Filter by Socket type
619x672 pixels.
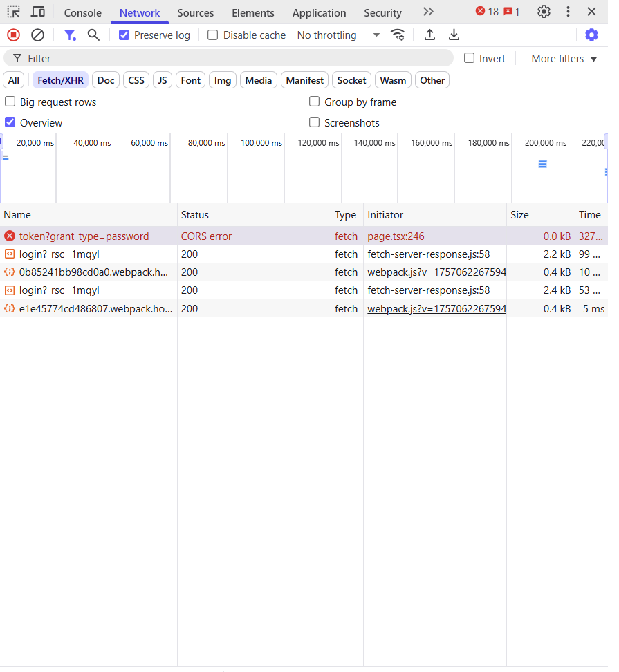point(351,80)
